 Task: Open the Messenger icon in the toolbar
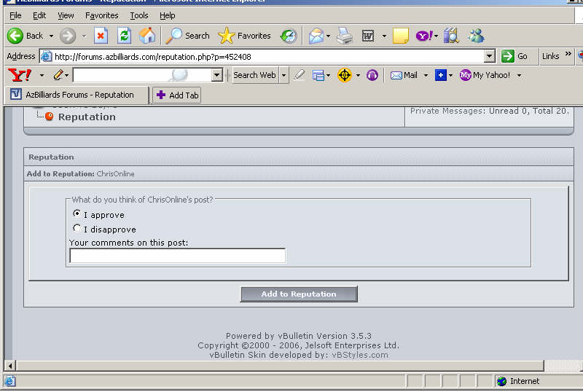pos(476,36)
